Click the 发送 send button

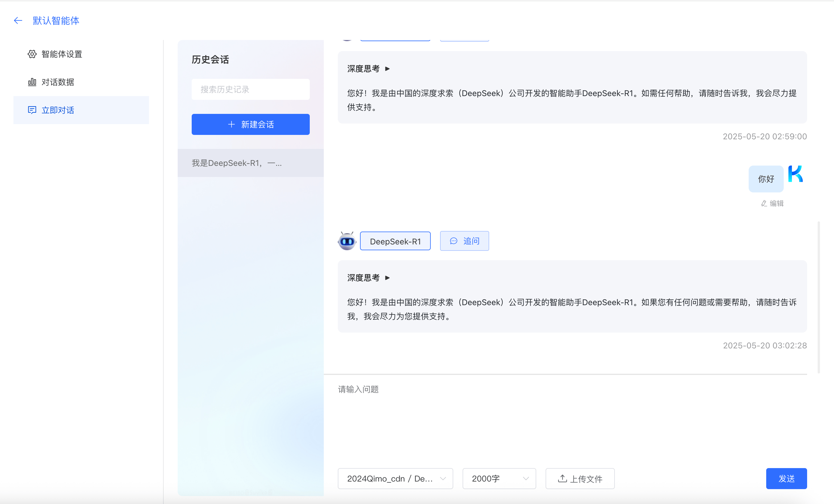coord(786,478)
